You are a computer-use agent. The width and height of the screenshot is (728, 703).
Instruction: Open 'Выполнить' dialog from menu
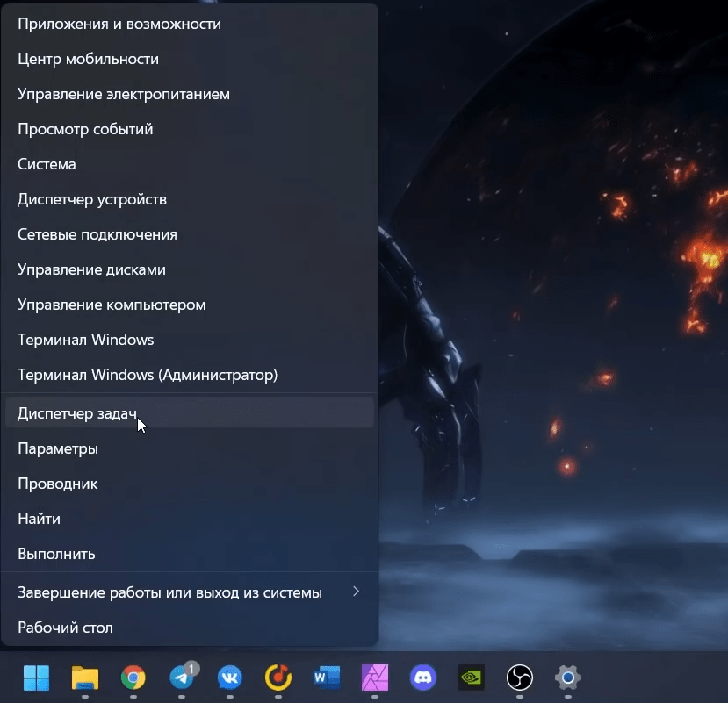[x=56, y=554]
